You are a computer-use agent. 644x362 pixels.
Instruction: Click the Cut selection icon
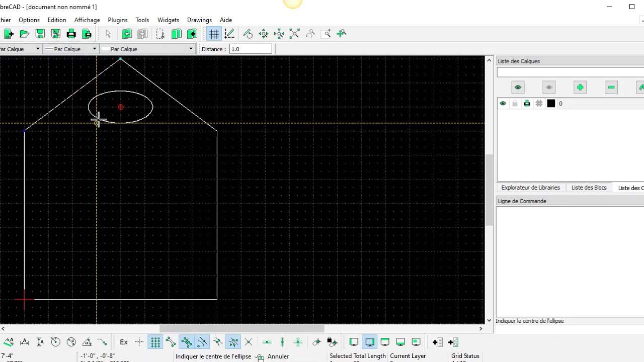point(160,34)
